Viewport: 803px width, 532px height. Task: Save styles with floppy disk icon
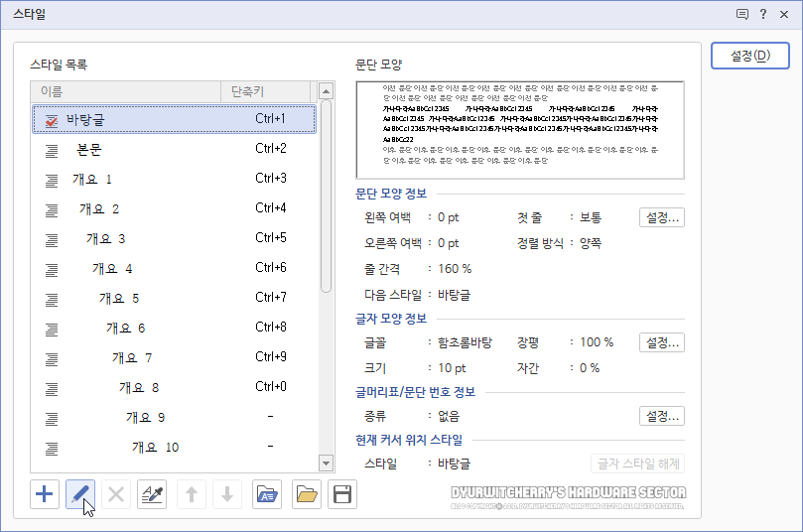(x=342, y=494)
